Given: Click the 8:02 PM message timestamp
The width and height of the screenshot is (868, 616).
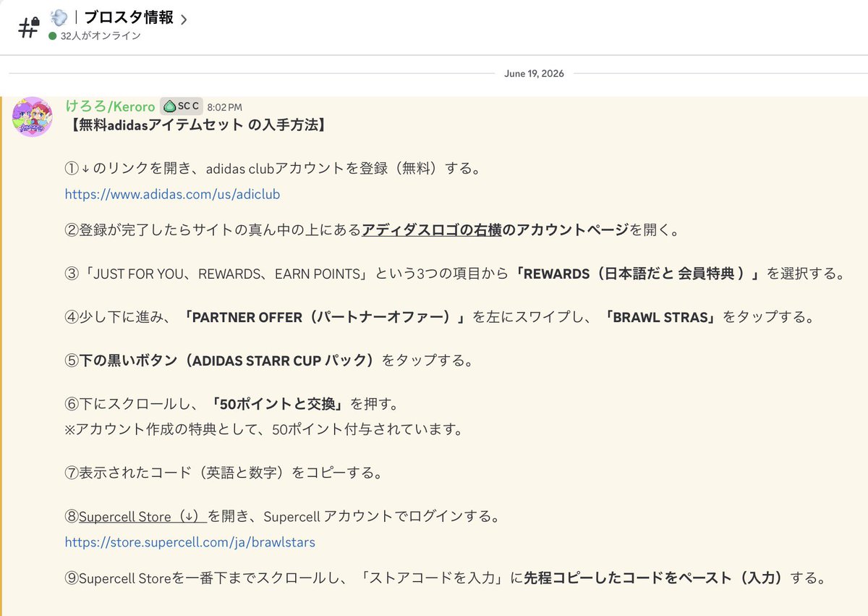Looking at the screenshot, I should (225, 107).
